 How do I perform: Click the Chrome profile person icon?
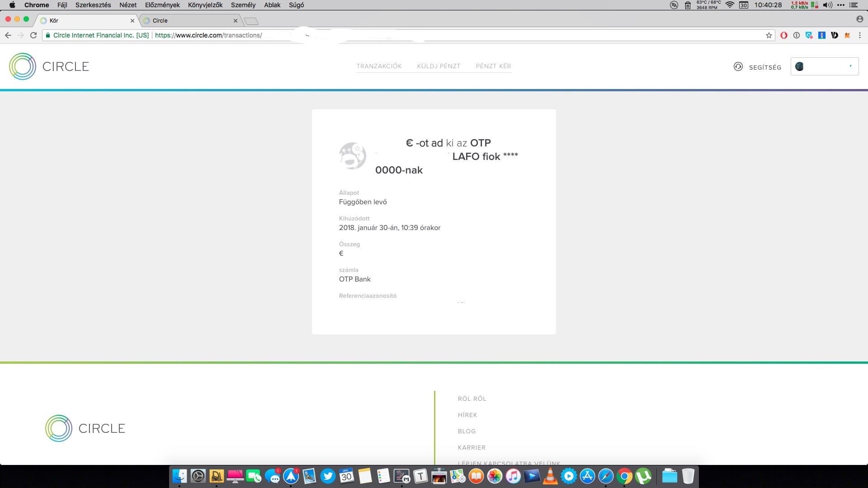pyautogui.click(x=859, y=19)
